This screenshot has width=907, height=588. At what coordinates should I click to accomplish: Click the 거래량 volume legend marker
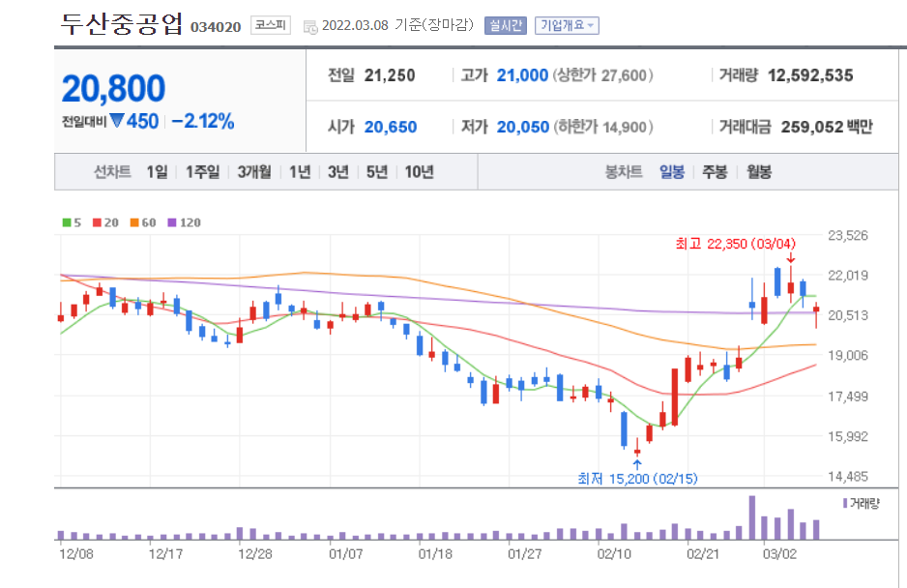tap(845, 504)
